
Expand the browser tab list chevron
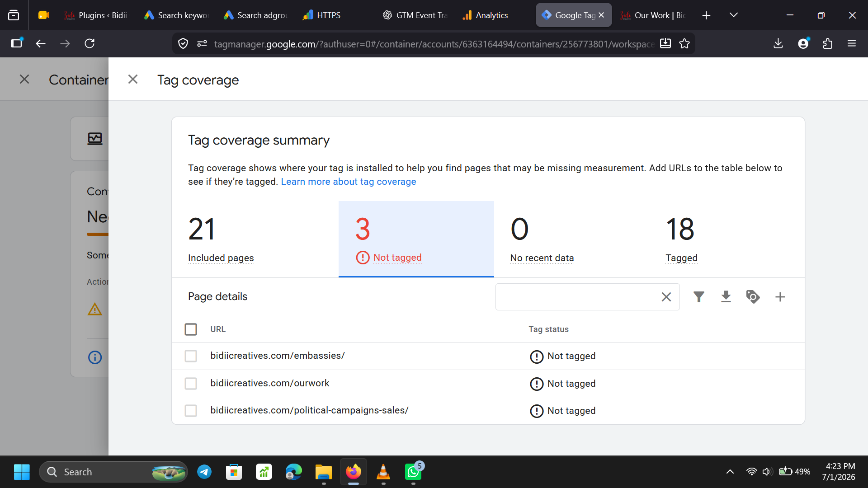(733, 15)
